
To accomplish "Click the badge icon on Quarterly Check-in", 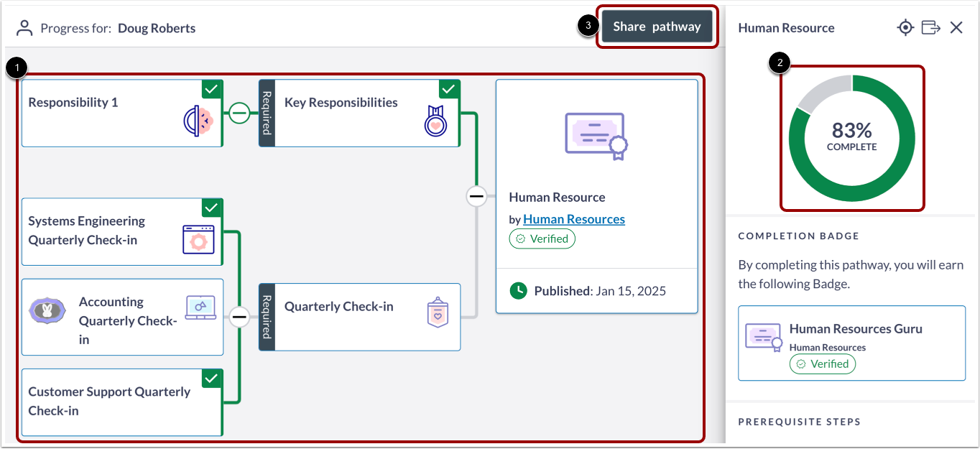I will click(438, 313).
